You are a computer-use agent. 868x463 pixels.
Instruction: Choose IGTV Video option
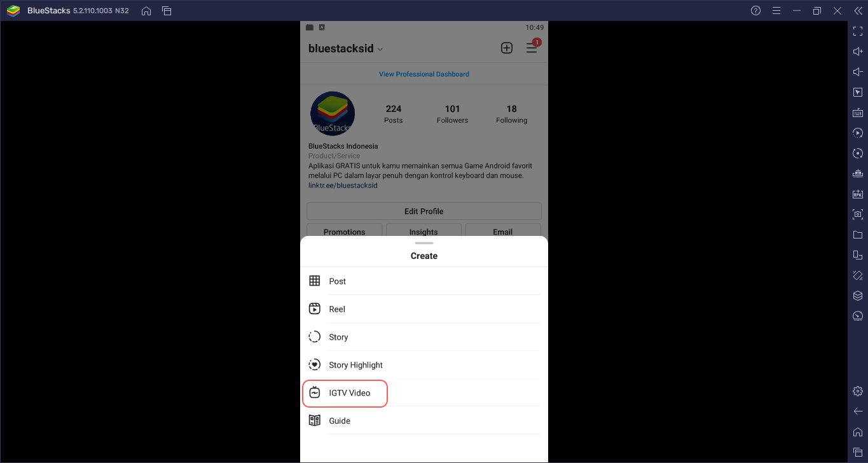(x=424, y=393)
